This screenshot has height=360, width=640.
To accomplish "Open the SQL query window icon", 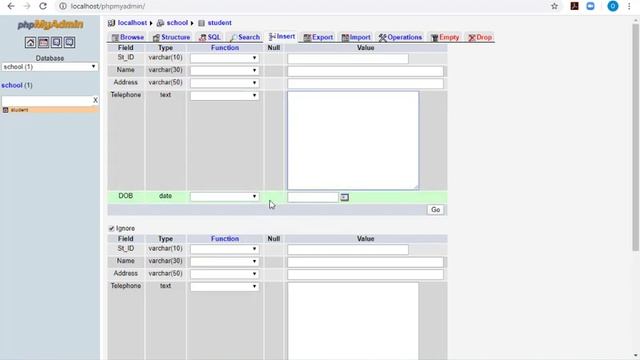I will pos(43,42).
